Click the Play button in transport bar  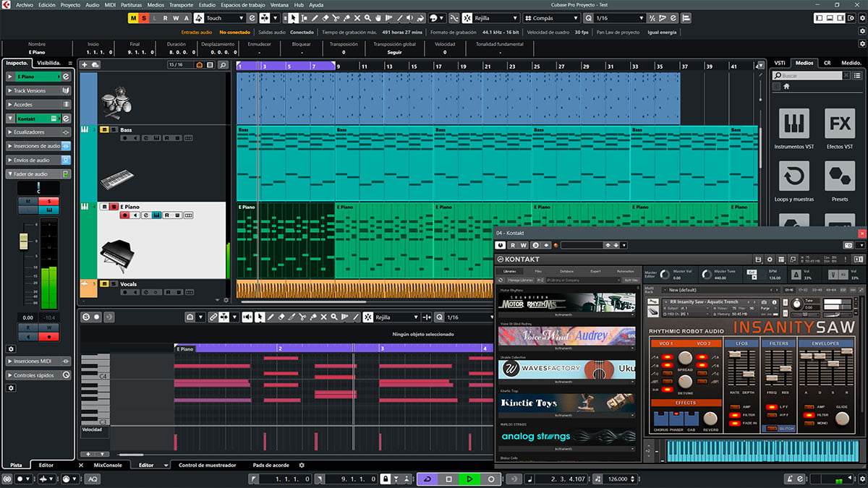(x=469, y=479)
